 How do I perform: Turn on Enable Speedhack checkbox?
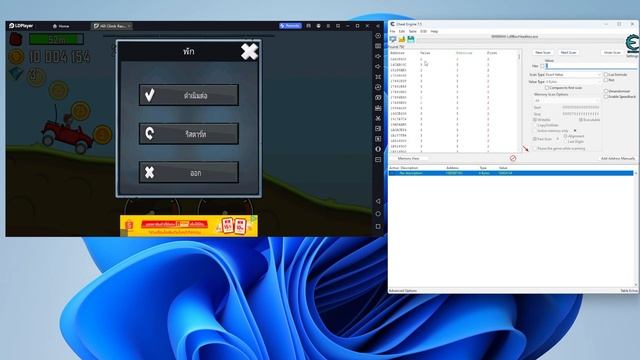[606, 96]
